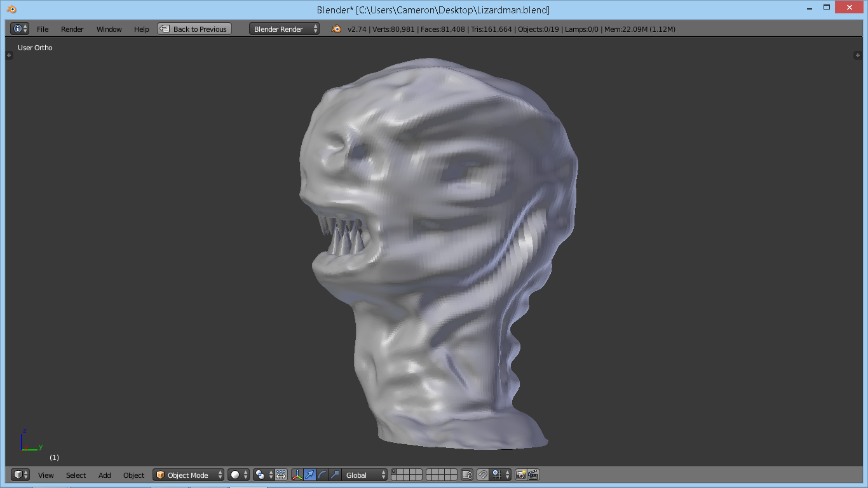Screen dimensions: 868x488
Task: Open the Info editor type selector
Action: coord(20,29)
